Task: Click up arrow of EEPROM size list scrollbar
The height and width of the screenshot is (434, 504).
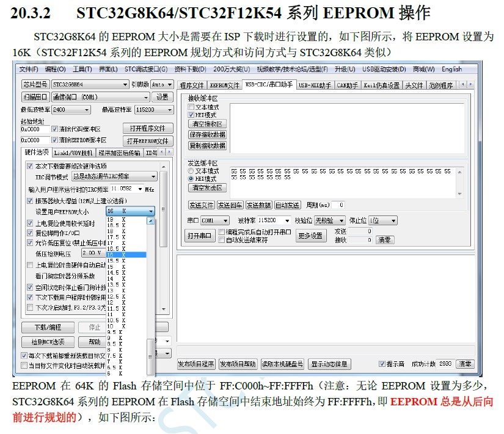Action: 150,221
